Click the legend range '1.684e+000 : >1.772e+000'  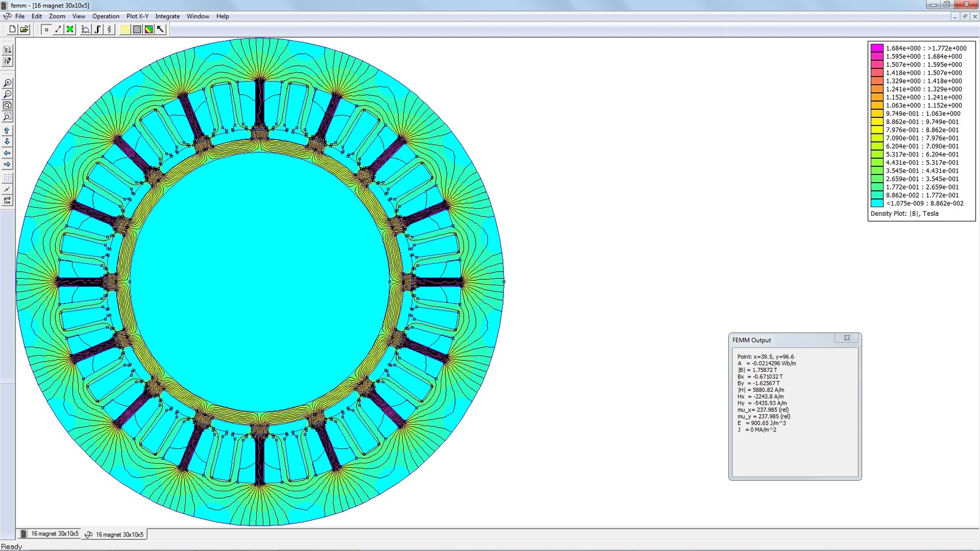(926, 48)
